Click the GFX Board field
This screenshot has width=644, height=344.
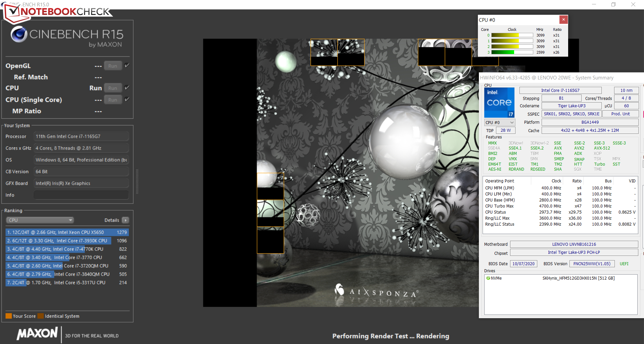81,183
